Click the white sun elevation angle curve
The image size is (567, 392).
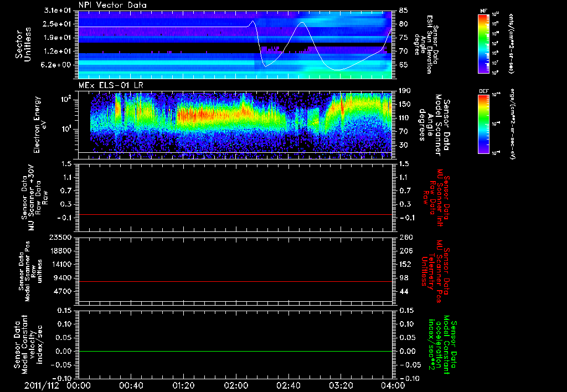166,27
